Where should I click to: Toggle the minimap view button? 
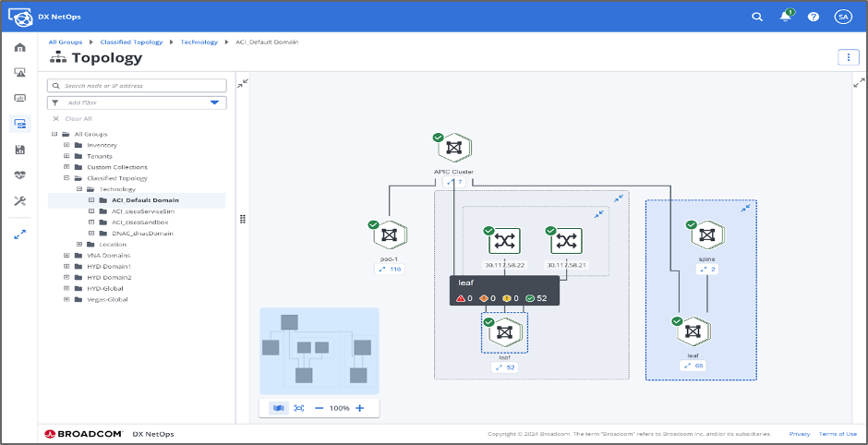click(x=279, y=408)
